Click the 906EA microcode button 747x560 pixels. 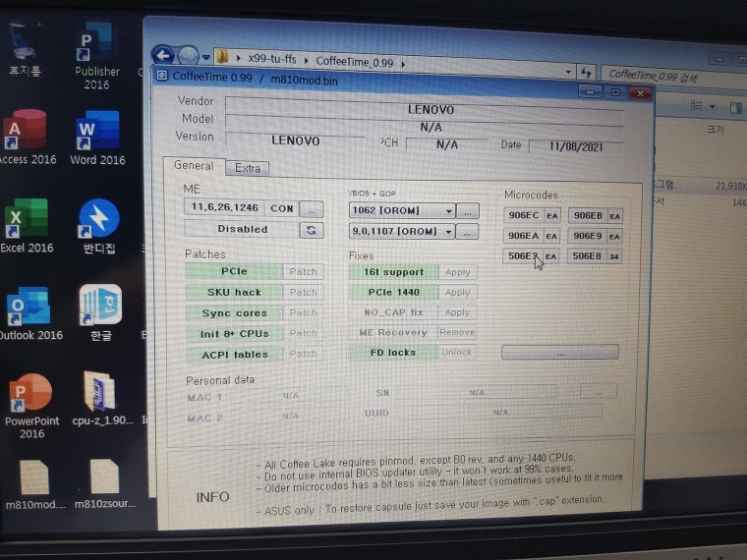523,235
